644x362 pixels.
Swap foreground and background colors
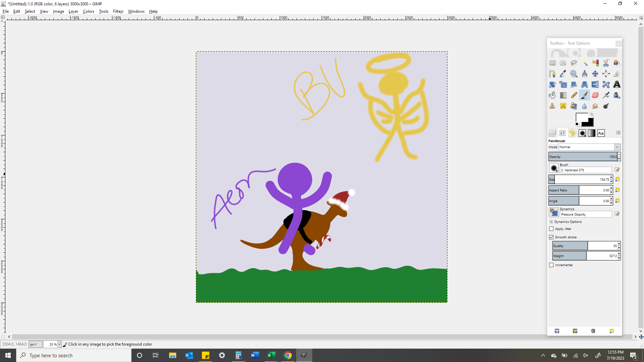[592, 115]
